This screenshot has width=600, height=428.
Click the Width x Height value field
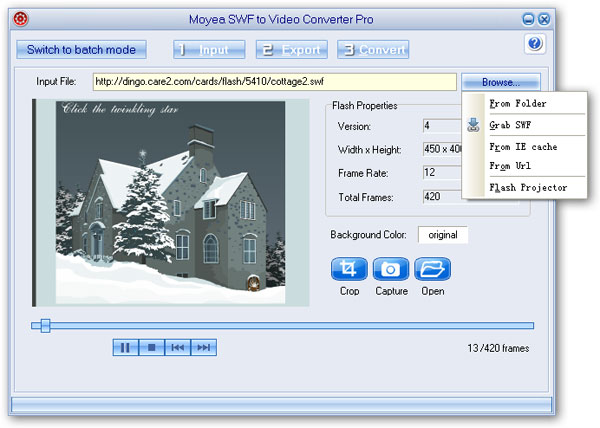[x=442, y=149]
